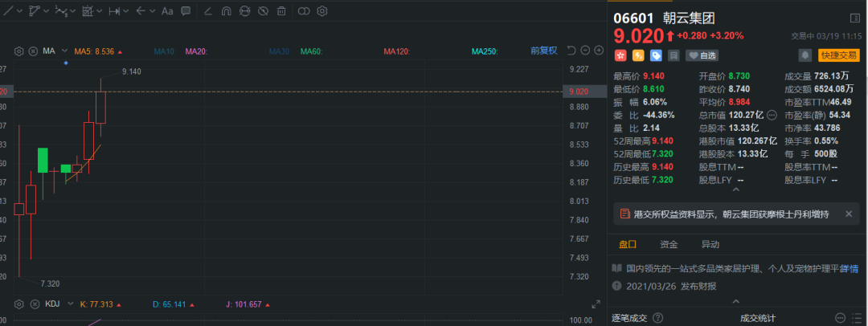The height and width of the screenshot is (326, 868).
Task: Add stock to 自选 watchlist
Action: [x=702, y=55]
